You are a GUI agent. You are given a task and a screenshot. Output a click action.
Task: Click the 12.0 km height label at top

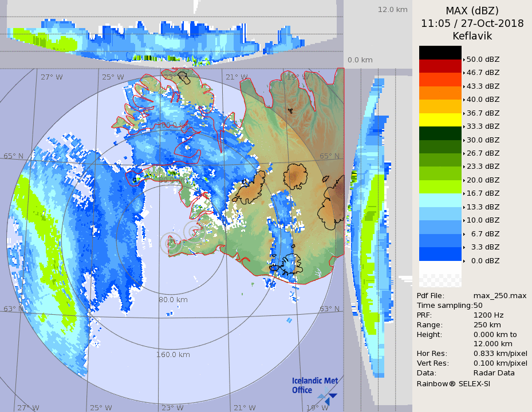pyautogui.click(x=392, y=10)
